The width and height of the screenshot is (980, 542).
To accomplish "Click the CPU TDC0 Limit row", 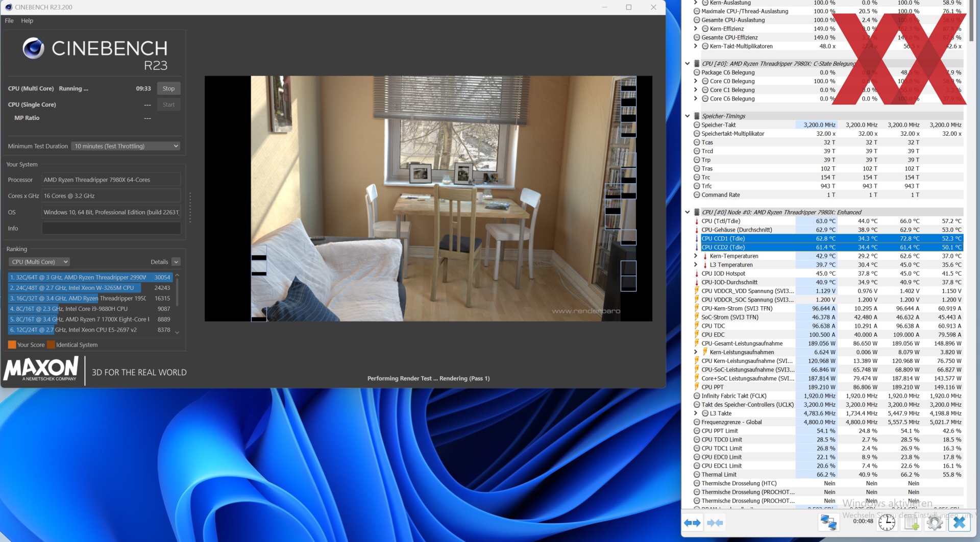I will coord(827,440).
